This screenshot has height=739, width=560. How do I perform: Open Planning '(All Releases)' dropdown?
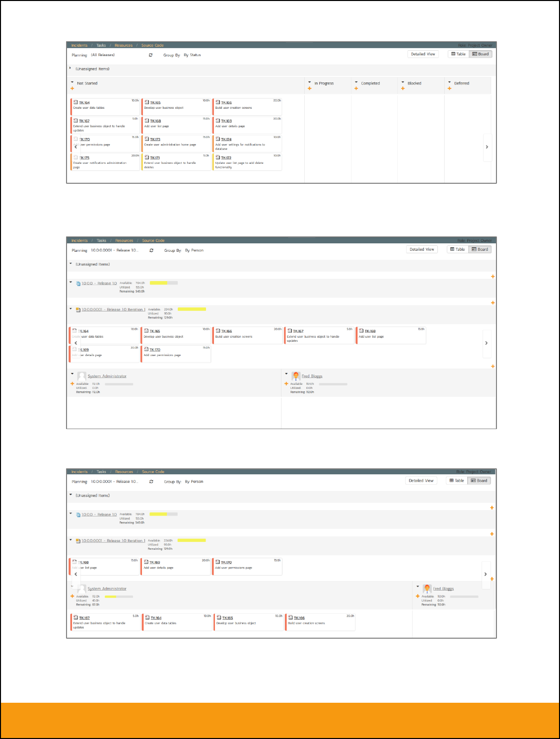tap(103, 55)
